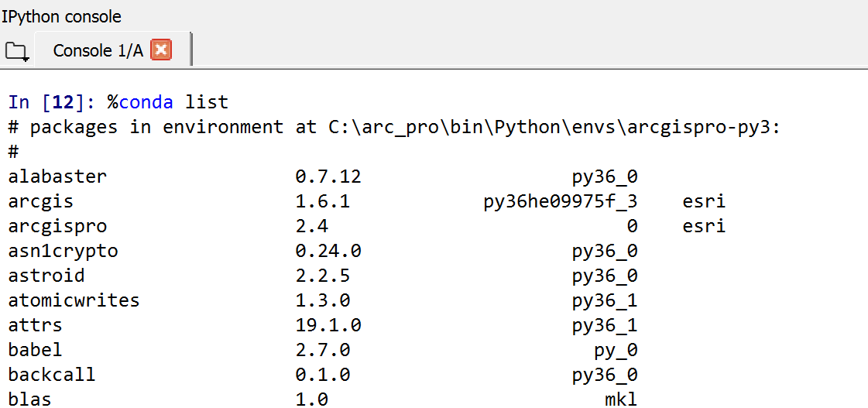This screenshot has width=868, height=408.
Task: Click the backcall package name
Action: point(52,375)
